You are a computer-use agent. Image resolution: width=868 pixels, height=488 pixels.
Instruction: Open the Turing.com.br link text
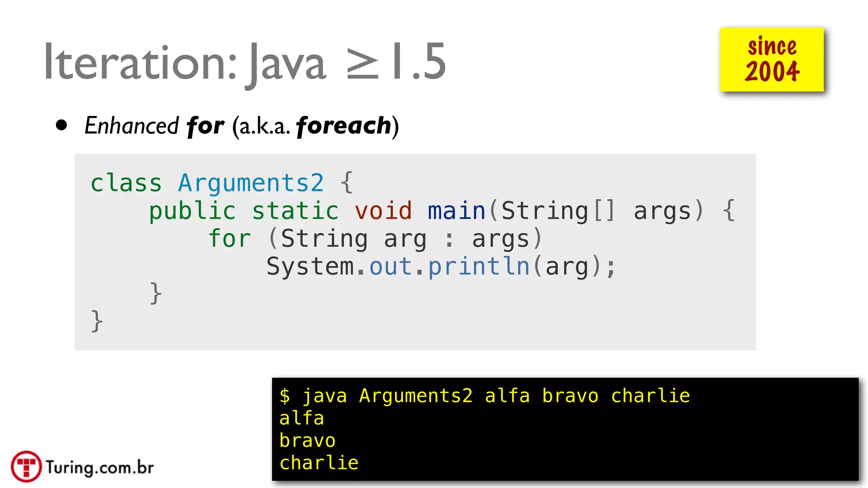coord(100,468)
